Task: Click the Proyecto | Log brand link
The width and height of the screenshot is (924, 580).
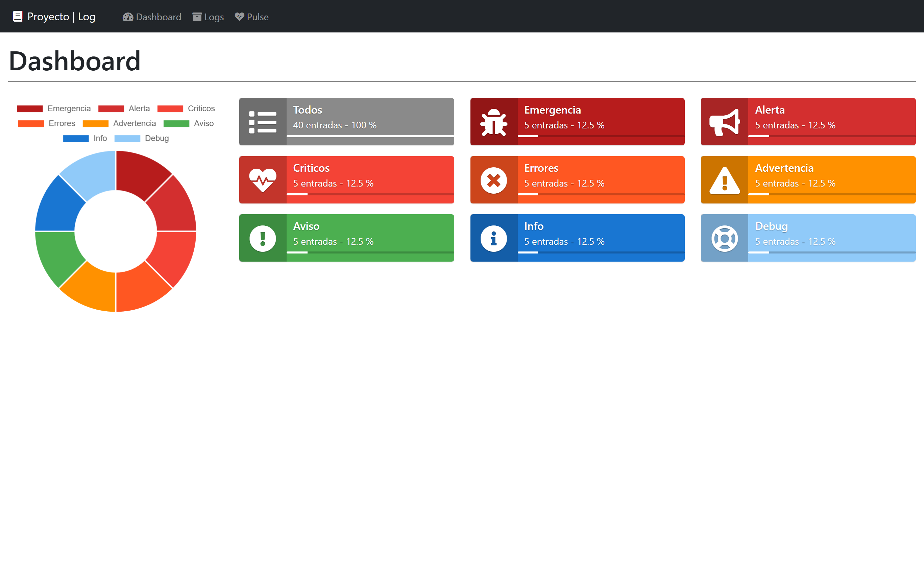Action: (x=54, y=17)
